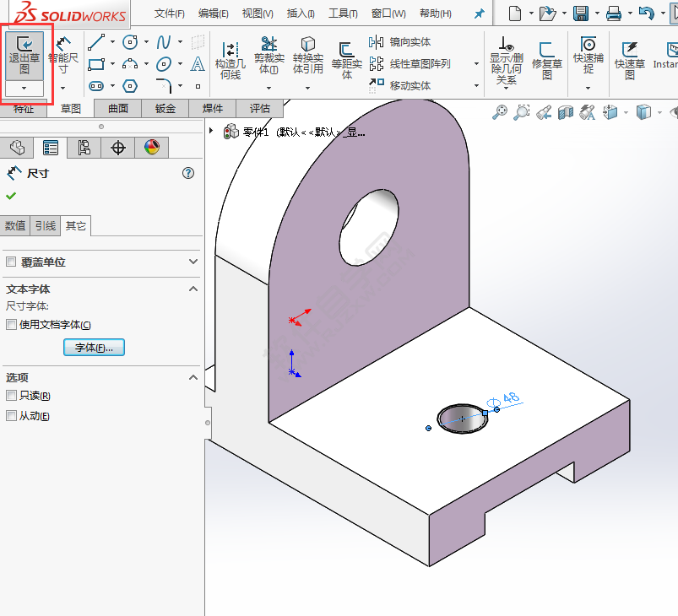Select the text sketch tool (A icon)
The image size is (678, 616).
point(196,65)
